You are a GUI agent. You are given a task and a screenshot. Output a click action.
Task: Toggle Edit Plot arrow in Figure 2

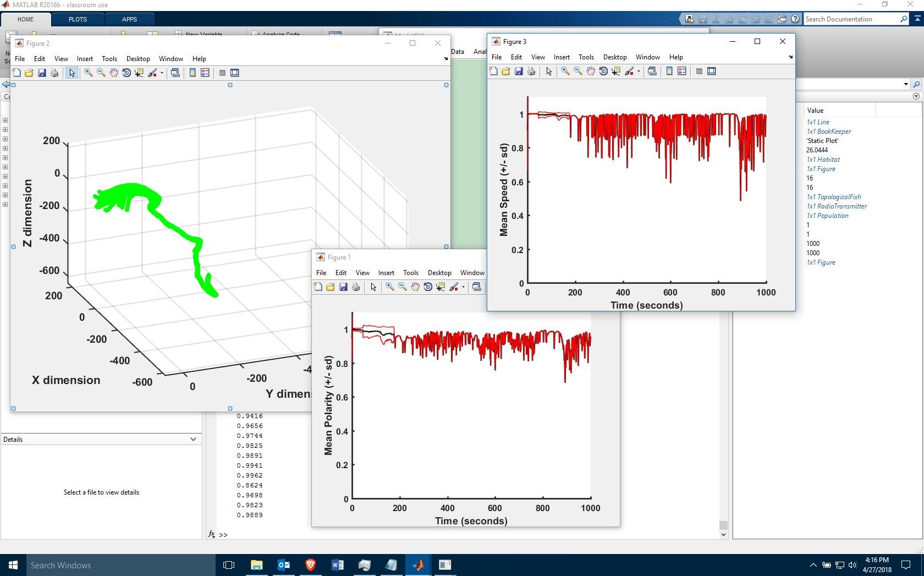(71, 73)
